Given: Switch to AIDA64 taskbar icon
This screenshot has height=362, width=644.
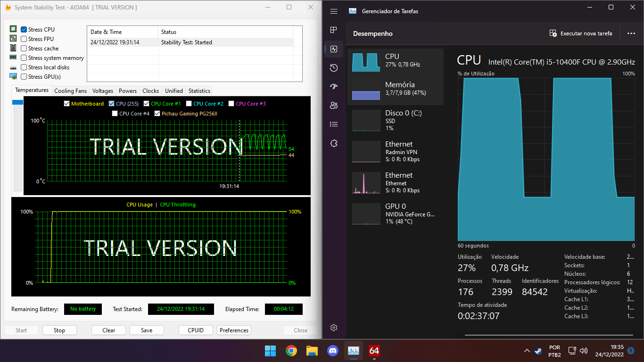Looking at the screenshot, I should click(374, 351).
